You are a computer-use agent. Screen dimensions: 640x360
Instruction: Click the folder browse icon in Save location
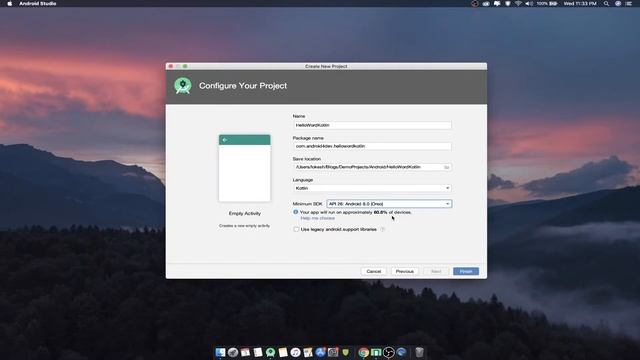(x=447, y=167)
